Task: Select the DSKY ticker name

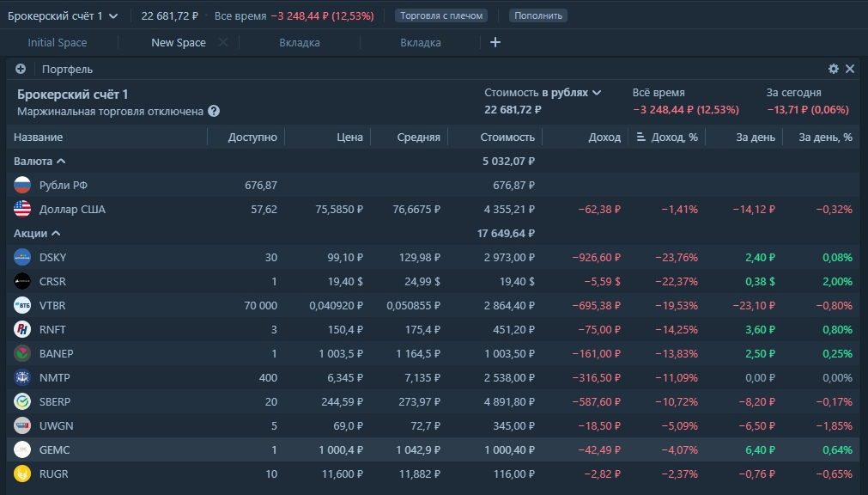Action: tap(52, 257)
